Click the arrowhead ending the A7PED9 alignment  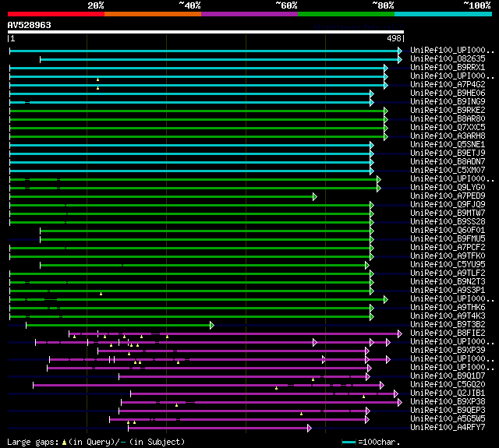[x=315, y=197]
